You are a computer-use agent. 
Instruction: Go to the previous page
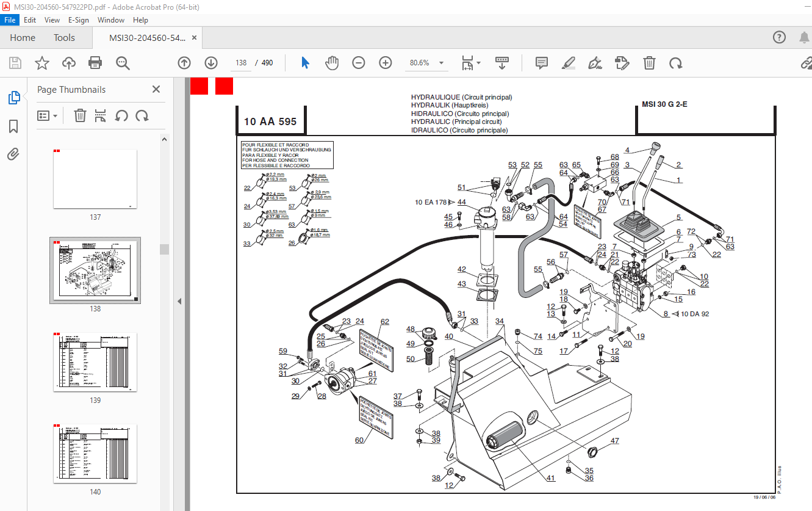point(184,63)
